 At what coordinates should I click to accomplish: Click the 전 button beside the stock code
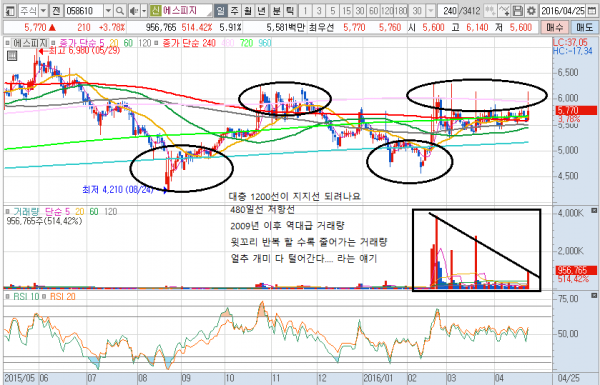pos(56,11)
